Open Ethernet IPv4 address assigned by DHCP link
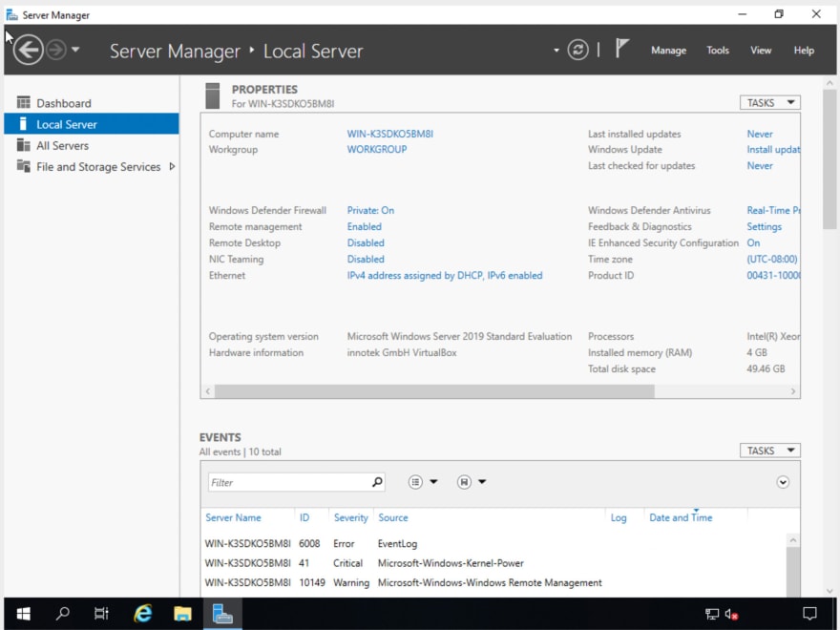Viewport: 840px width, 630px height. (445, 275)
